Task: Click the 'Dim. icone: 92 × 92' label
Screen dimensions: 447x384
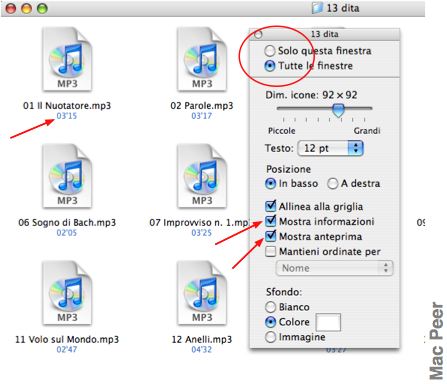Action: tap(311, 95)
